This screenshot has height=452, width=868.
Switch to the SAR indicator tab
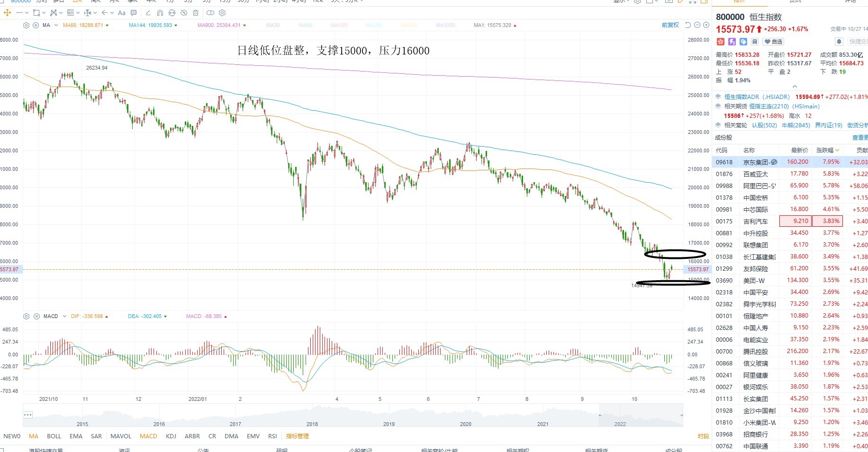(x=96, y=436)
